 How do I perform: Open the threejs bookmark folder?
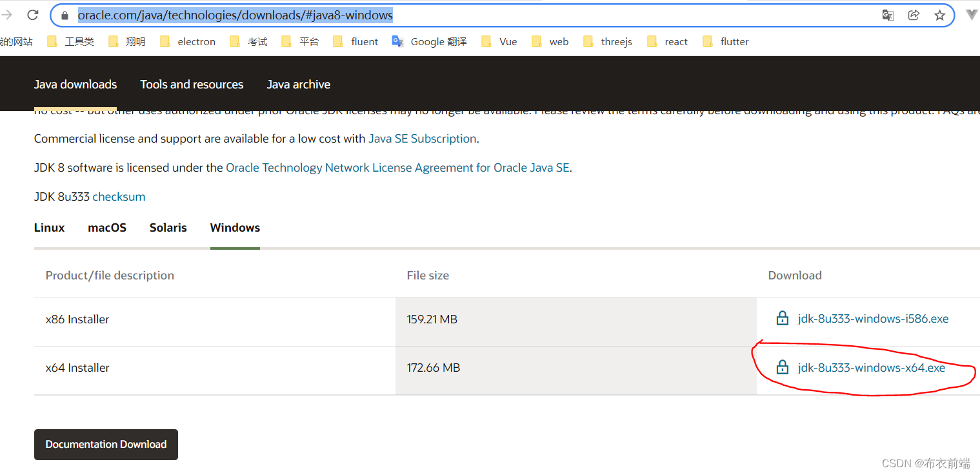(x=608, y=42)
